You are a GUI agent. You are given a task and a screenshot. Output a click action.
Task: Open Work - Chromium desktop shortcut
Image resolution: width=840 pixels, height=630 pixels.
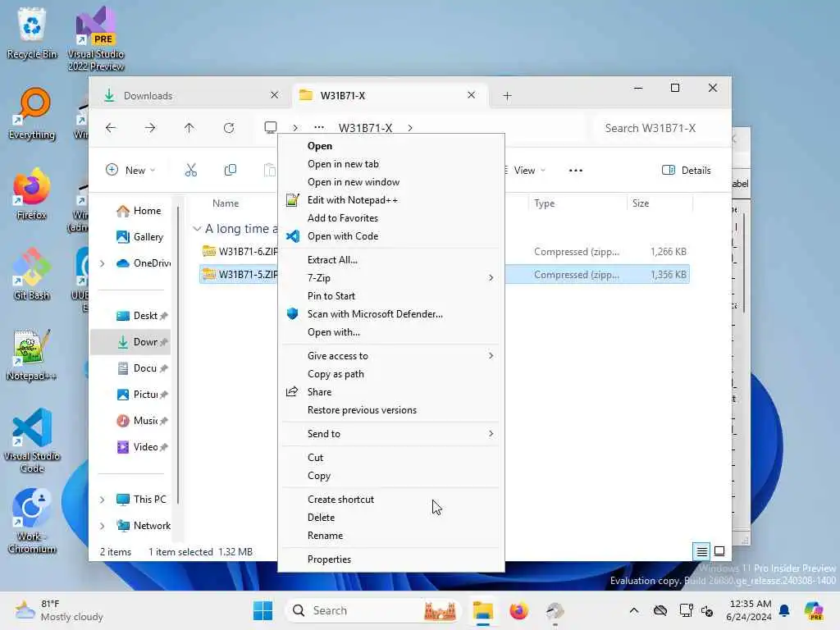point(32,521)
